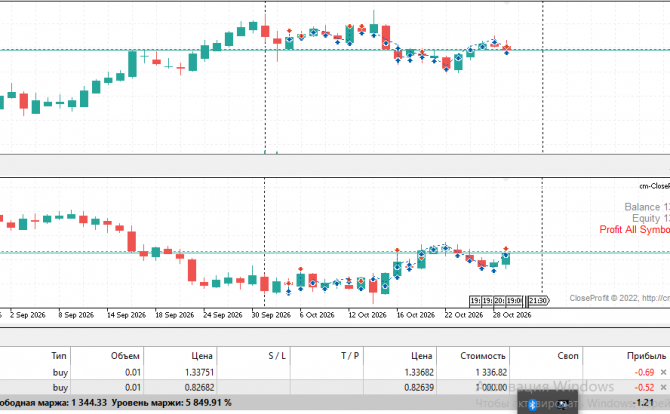Screen dimensions: 670x414
Task: Select the value cell 1 336.82
Action: point(491,373)
